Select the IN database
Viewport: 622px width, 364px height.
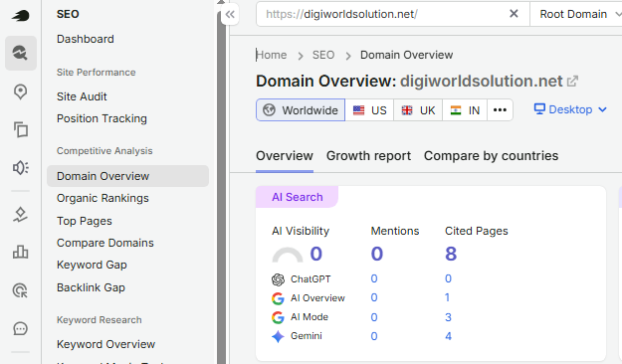[x=465, y=110]
